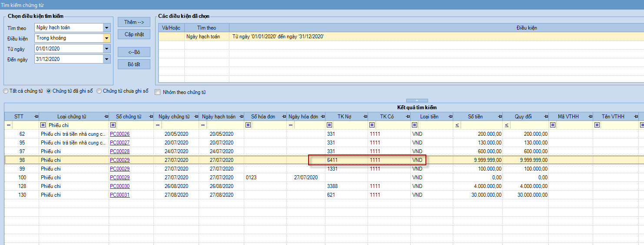Click the ≤ filter operator under Số tiền
644x245 pixels.
(x=457, y=125)
